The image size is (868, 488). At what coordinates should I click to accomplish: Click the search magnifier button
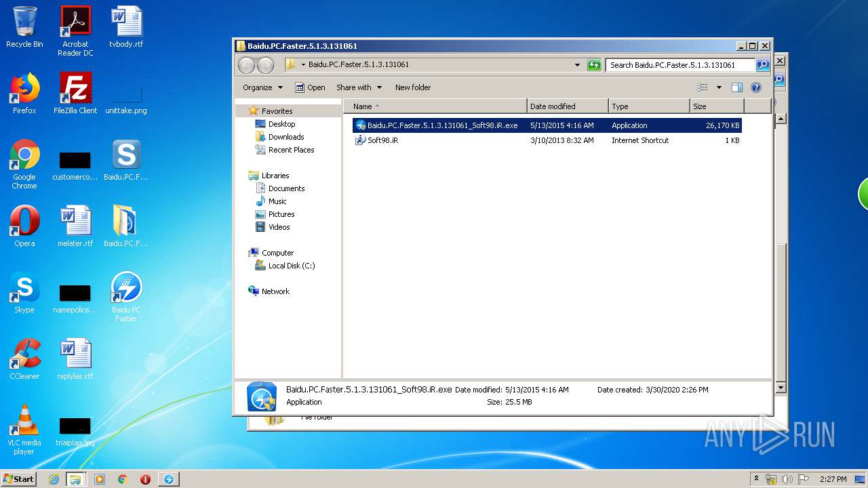(x=763, y=65)
